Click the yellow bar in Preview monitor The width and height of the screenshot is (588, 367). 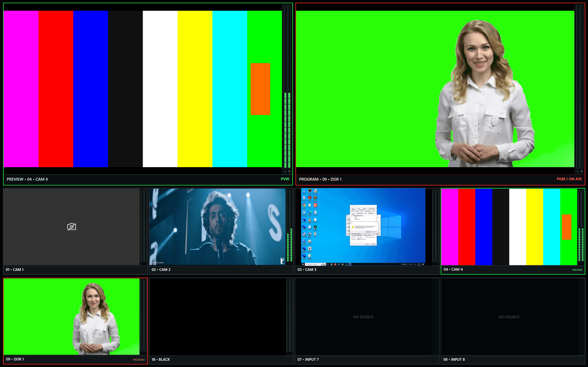click(x=195, y=89)
